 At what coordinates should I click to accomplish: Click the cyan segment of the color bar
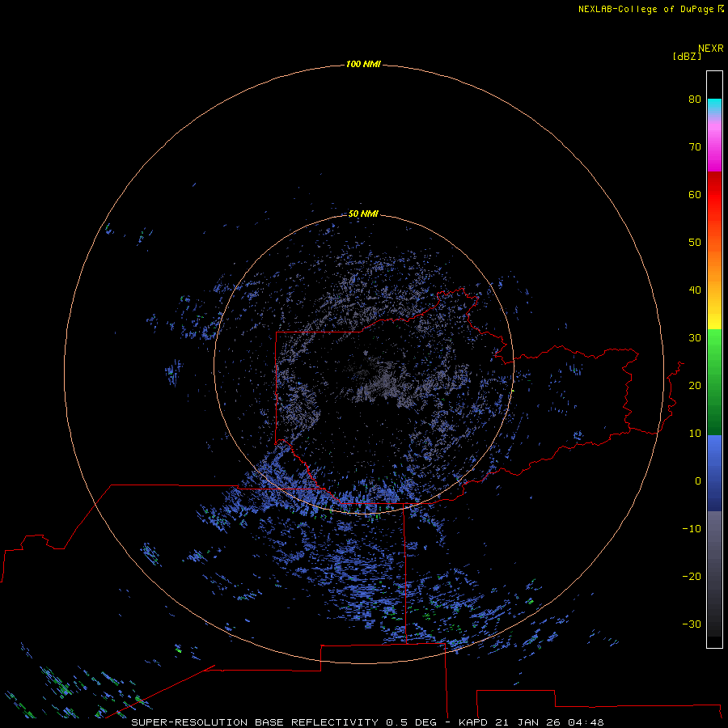pos(714,104)
